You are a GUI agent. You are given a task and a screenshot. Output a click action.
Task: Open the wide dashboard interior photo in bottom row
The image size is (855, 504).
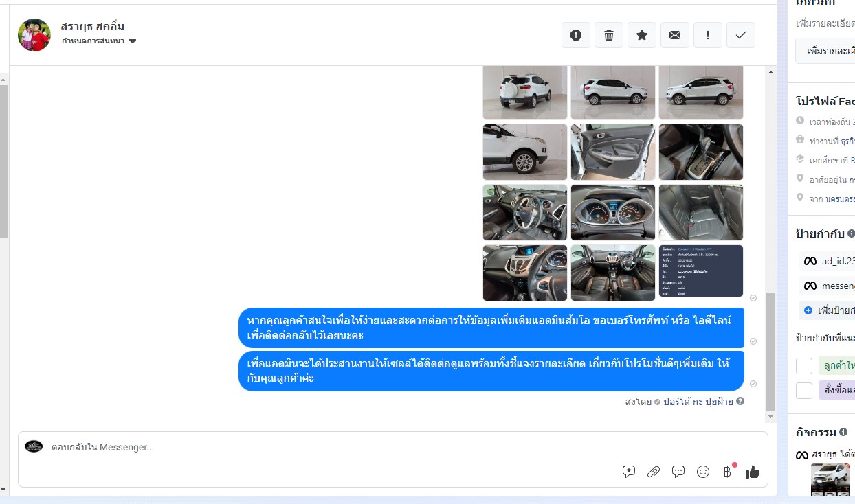[613, 273]
